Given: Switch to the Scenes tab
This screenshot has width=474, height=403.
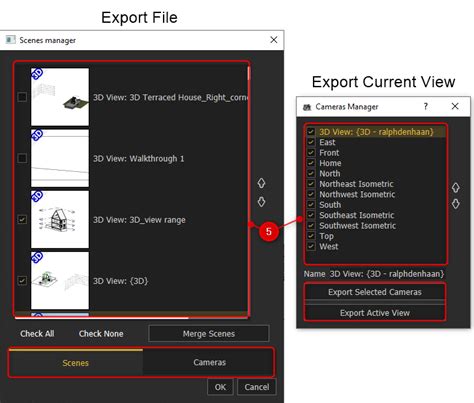Looking at the screenshot, I should (76, 363).
